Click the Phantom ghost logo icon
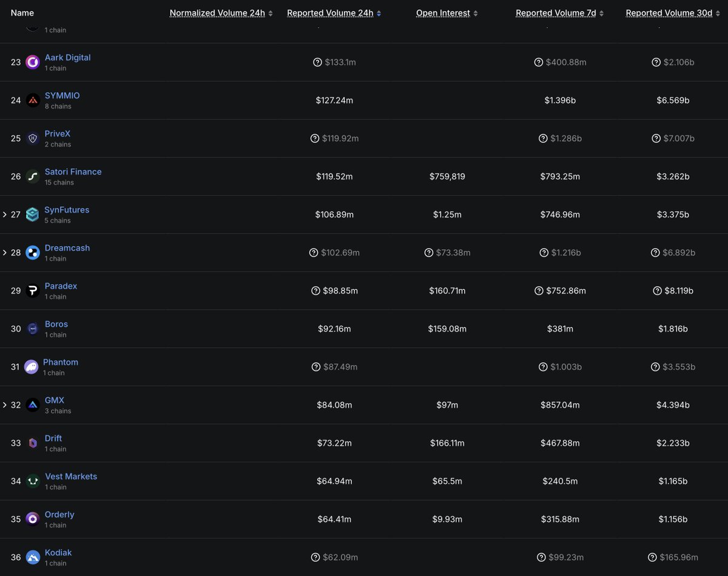Viewport: 728px width, 576px height. (31, 367)
